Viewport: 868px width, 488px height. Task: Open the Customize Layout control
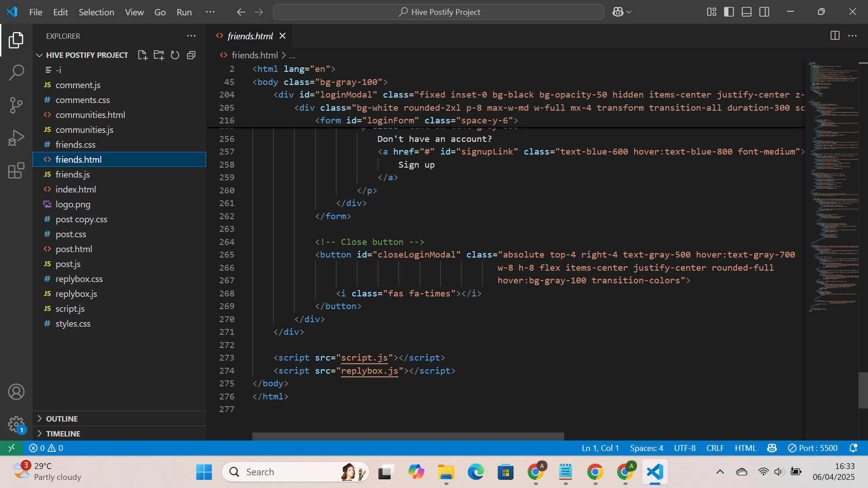pyautogui.click(x=712, y=12)
